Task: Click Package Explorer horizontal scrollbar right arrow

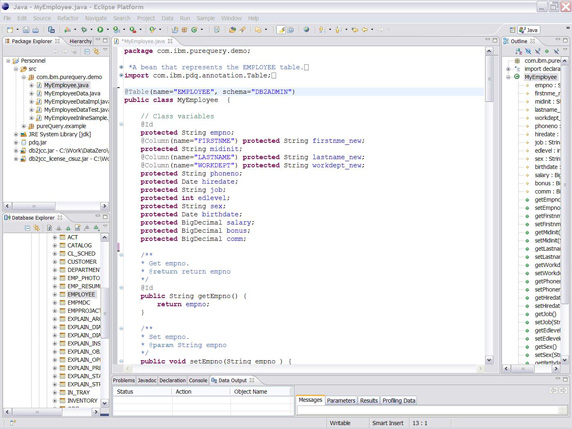Action: [x=104, y=206]
